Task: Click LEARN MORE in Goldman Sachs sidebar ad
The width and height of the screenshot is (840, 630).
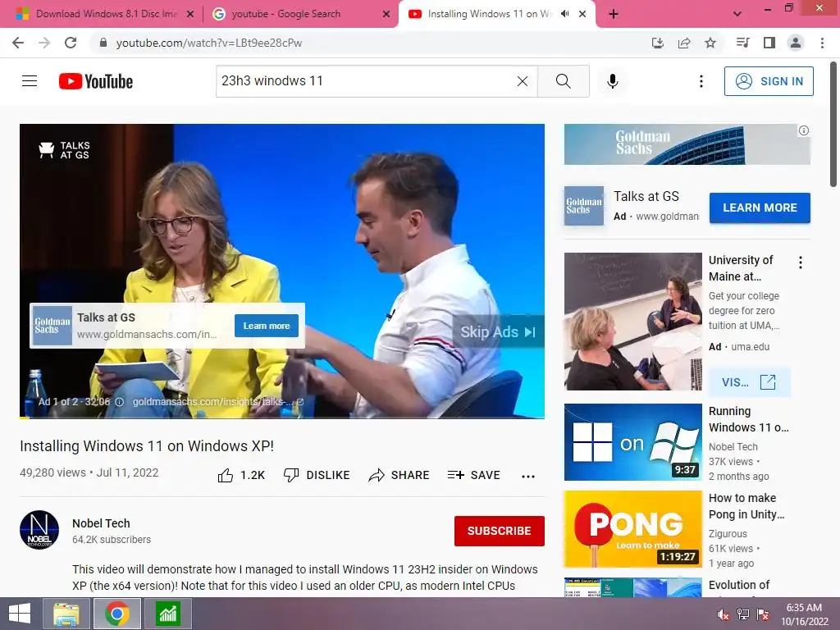Action: [x=760, y=208]
